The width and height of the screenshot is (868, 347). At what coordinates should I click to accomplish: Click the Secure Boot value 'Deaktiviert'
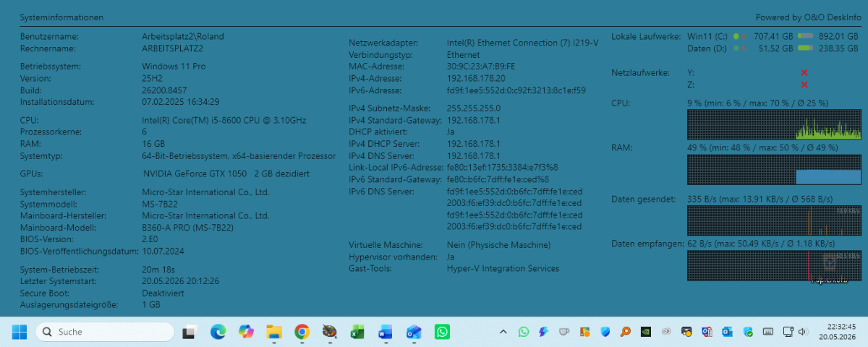(163, 294)
